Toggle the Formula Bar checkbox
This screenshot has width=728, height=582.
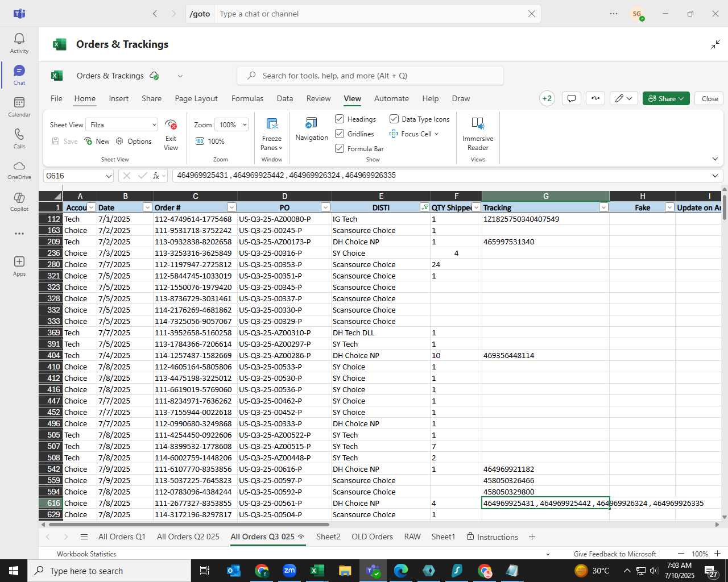[x=340, y=148]
